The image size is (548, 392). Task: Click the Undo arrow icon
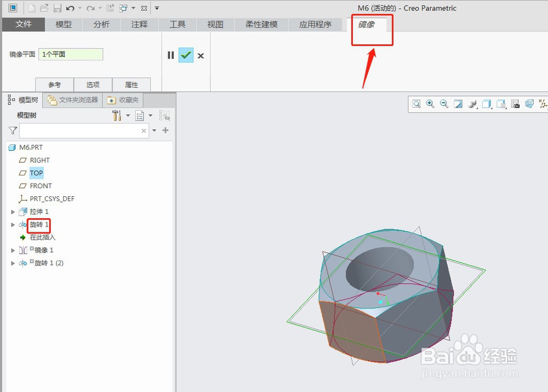pyautogui.click(x=70, y=8)
